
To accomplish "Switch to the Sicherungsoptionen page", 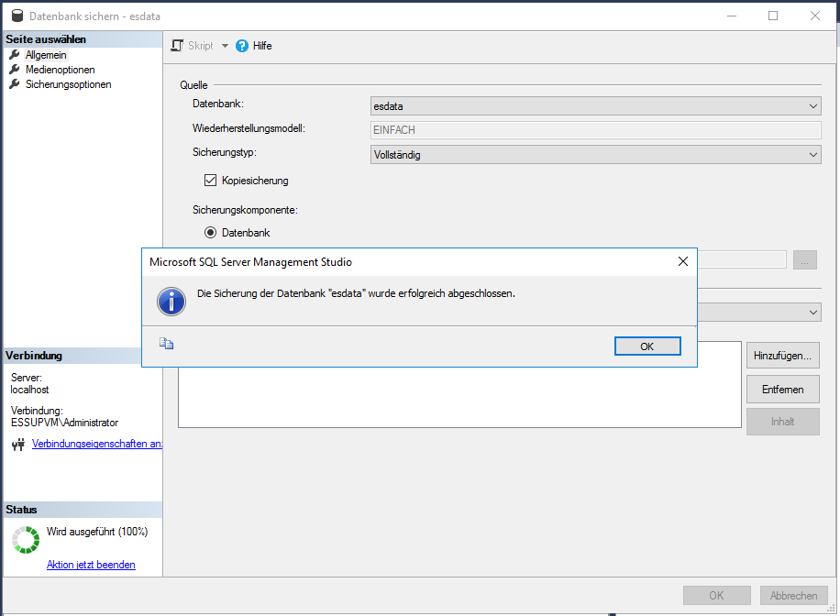I will pos(69,84).
